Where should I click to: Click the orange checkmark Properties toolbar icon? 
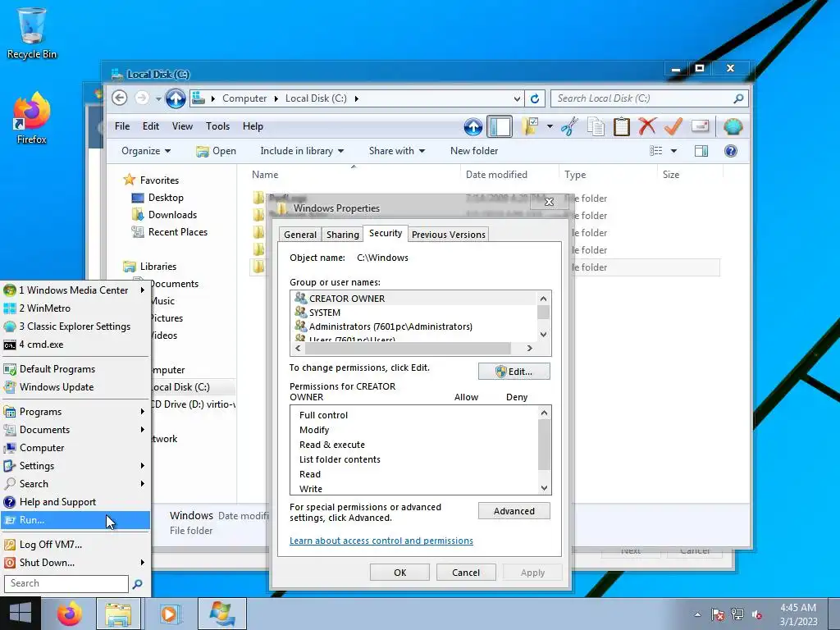pyautogui.click(x=673, y=127)
